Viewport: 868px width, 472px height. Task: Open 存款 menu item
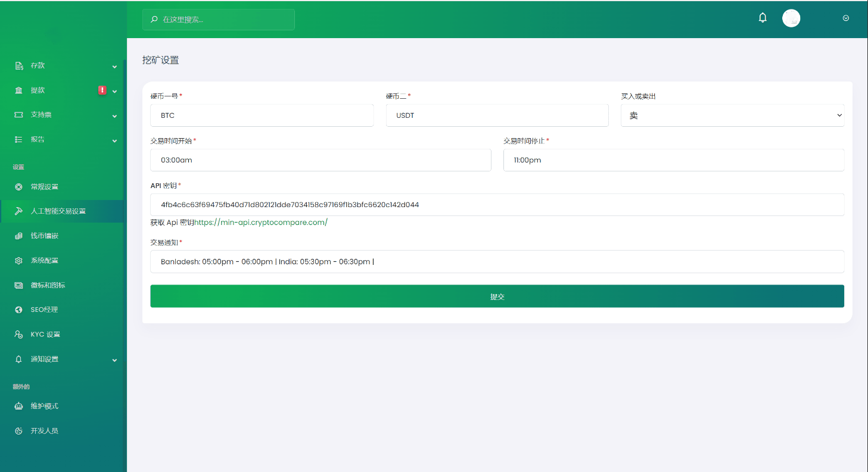pos(63,65)
